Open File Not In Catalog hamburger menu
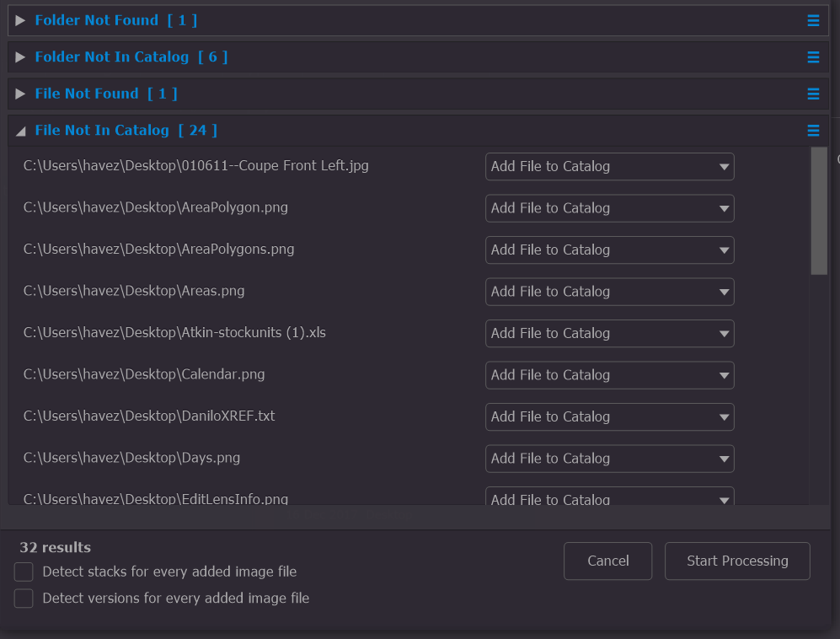Image resolution: width=840 pixels, height=639 pixels. coord(813,131)
